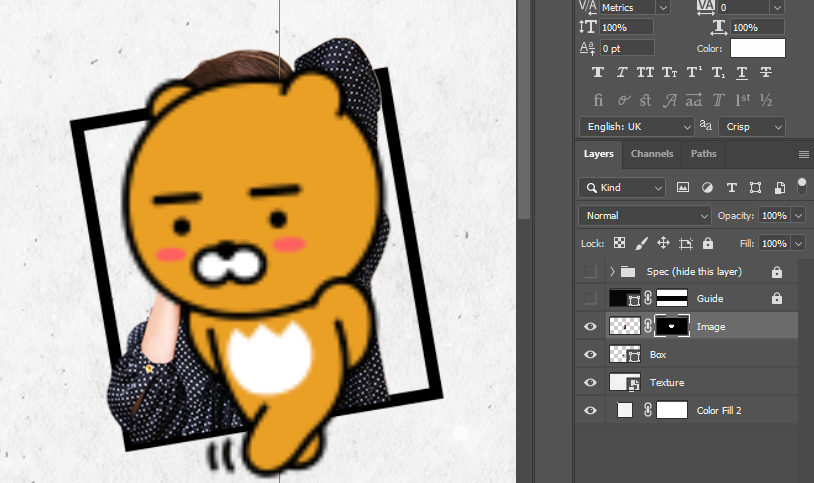Click the Opacity 100% value field

[775, 216]
